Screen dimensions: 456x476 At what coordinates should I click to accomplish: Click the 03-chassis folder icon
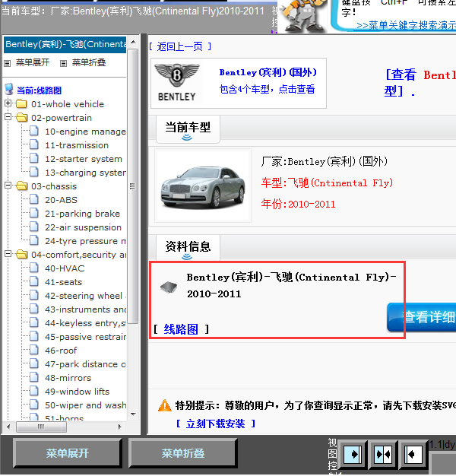21,186
